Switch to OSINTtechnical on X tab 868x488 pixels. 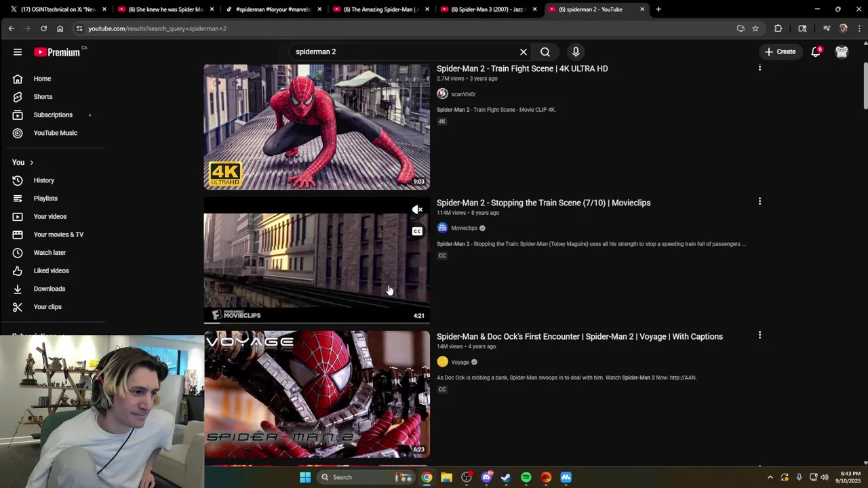coord(58,9)
